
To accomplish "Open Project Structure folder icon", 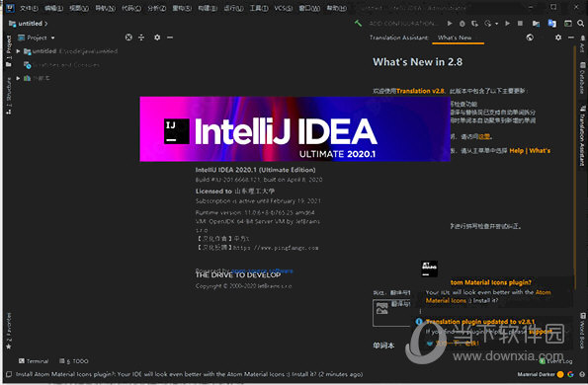I will click(x=537, y=24).
